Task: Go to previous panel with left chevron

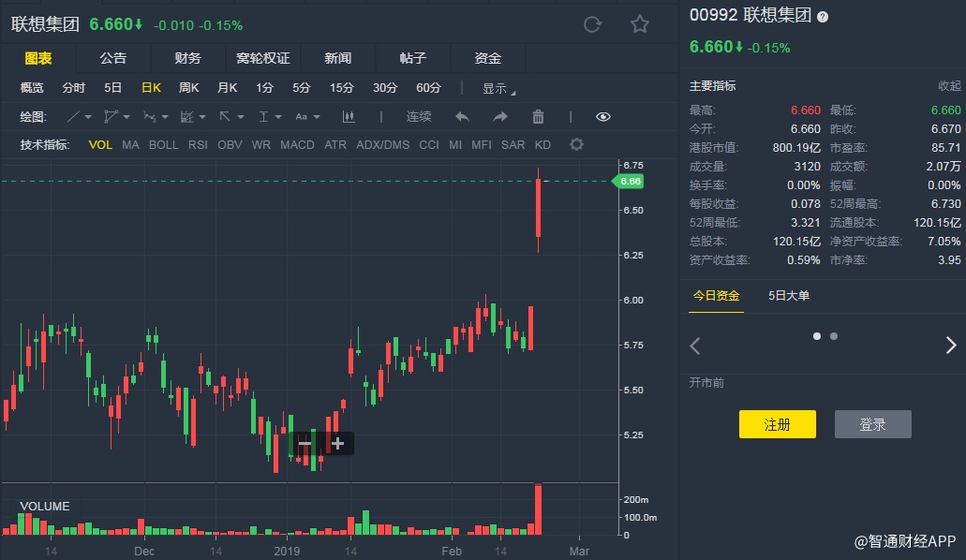Action: coord(695,346)
